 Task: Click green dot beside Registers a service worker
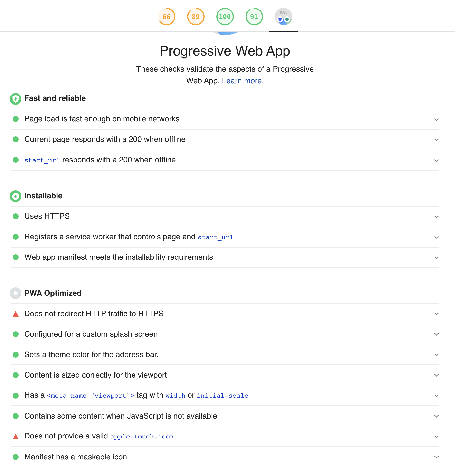point(16,237)
